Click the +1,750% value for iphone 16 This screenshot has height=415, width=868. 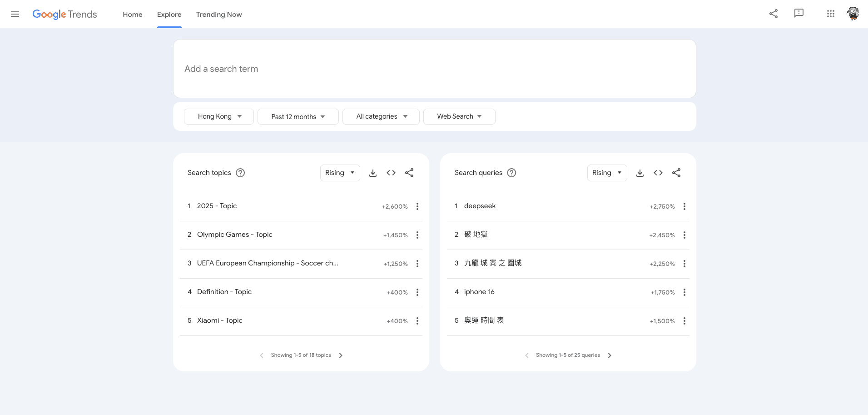[663, 292]
